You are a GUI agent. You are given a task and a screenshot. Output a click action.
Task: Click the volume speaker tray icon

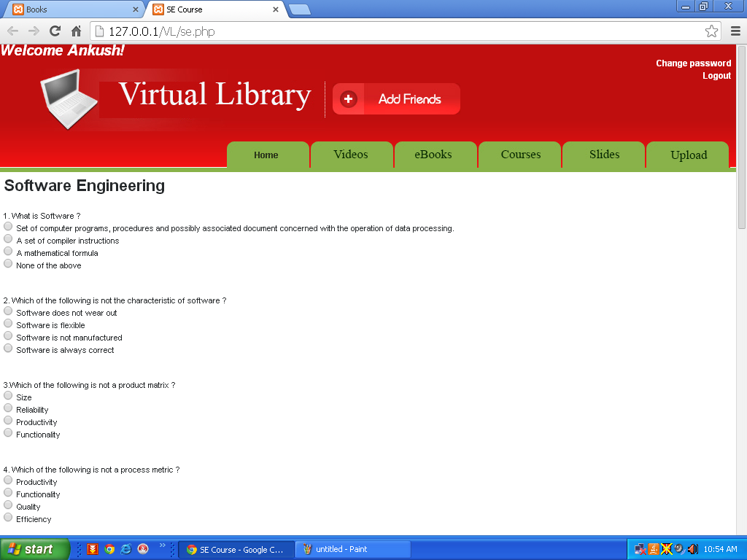(x=693, y=549)
